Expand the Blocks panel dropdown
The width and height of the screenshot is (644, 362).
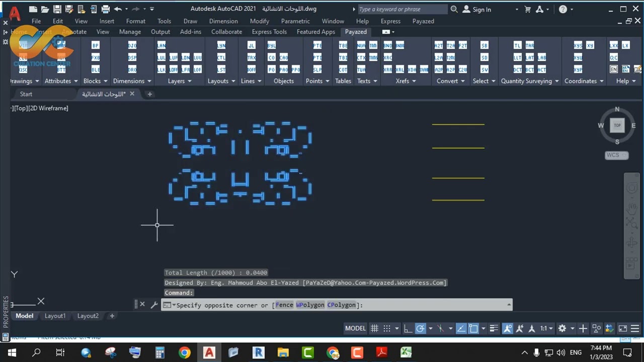tap(106, 81)
